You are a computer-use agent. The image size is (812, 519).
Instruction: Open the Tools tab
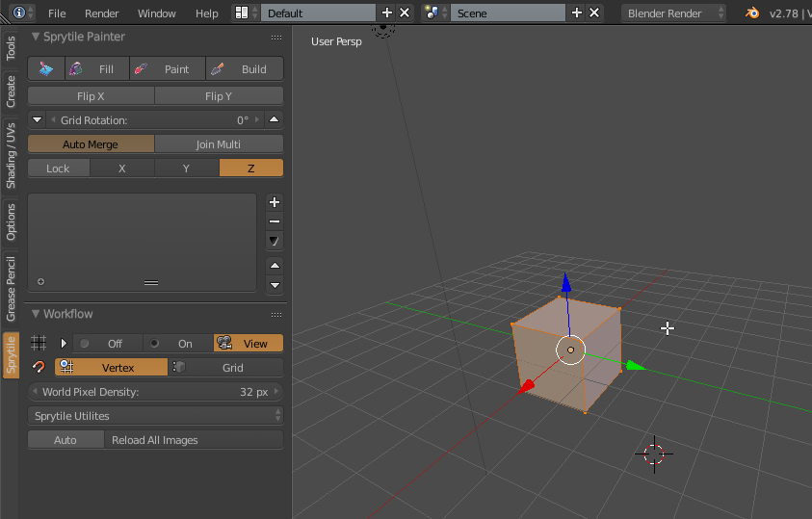click(11, 48)
